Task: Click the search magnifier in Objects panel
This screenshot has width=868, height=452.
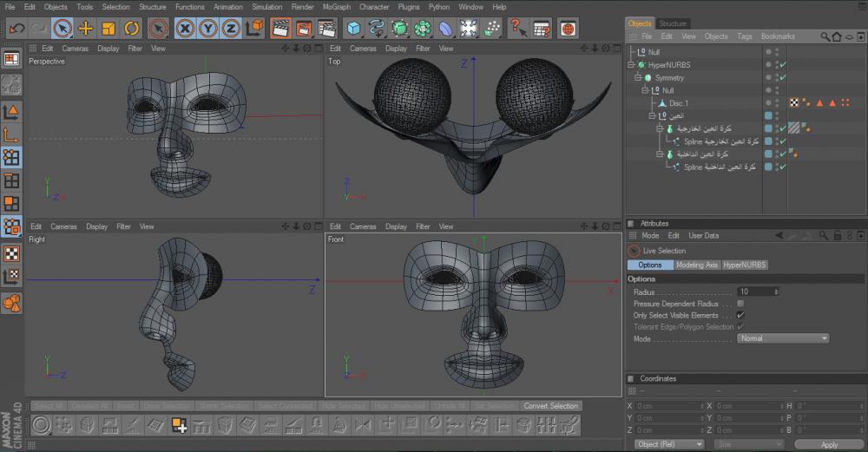Action: click(x=825, y=37)
